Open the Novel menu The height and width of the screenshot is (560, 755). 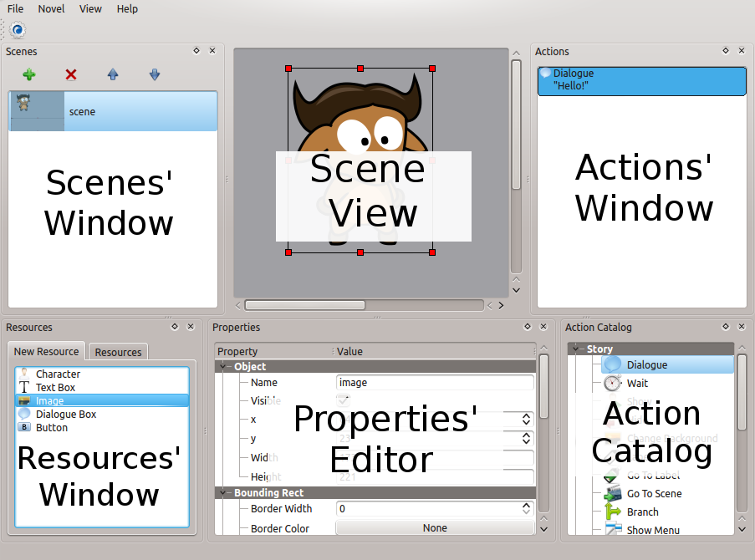[x=51, y=9]
